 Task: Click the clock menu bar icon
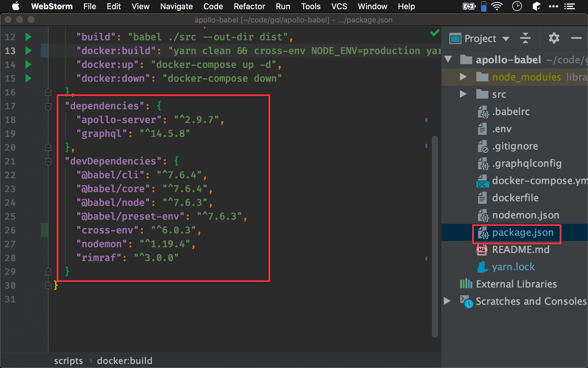517,6
